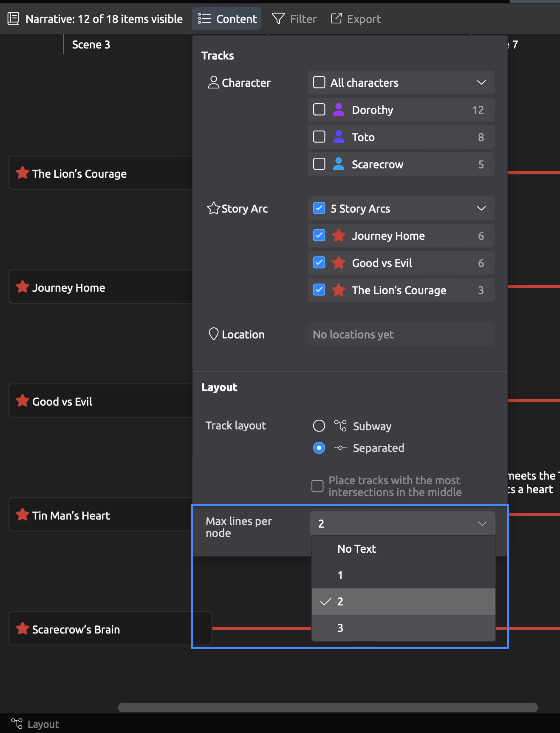
Task: Choose No Text from the lines menu
Action: (357, 549)
